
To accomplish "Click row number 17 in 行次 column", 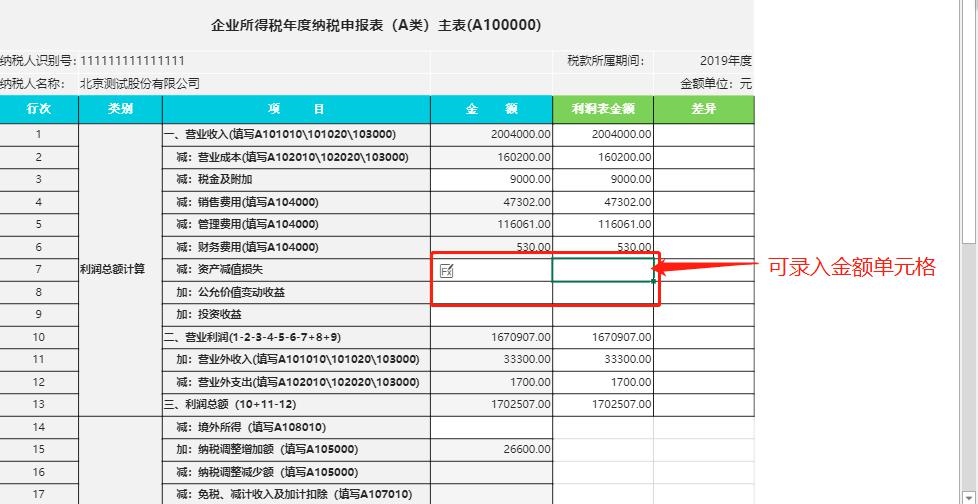I will click(39, 494).
